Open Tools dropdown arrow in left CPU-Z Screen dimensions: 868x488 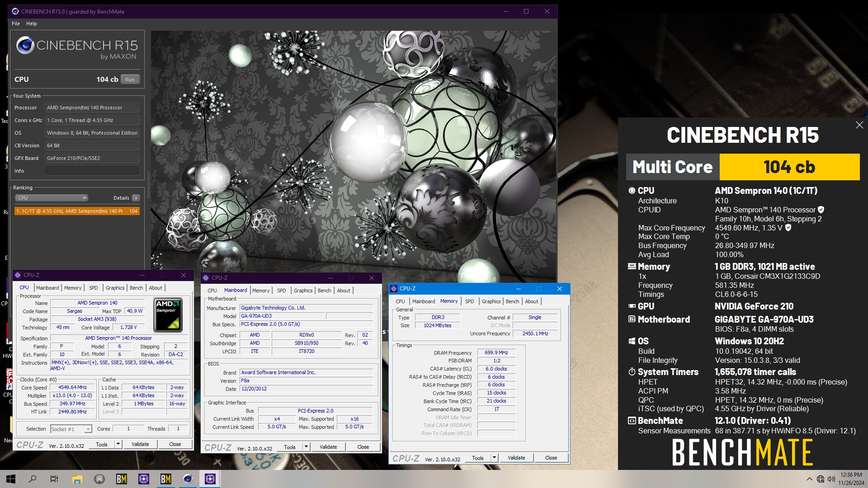(x=118, y=444)
